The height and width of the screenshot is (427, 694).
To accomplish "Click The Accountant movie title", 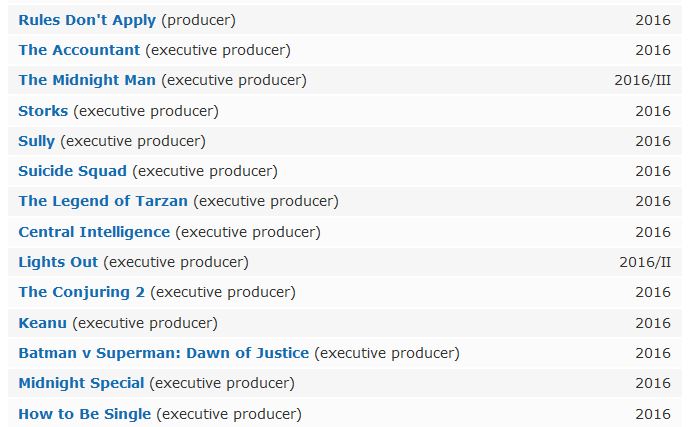I will (x=79, y=50).
